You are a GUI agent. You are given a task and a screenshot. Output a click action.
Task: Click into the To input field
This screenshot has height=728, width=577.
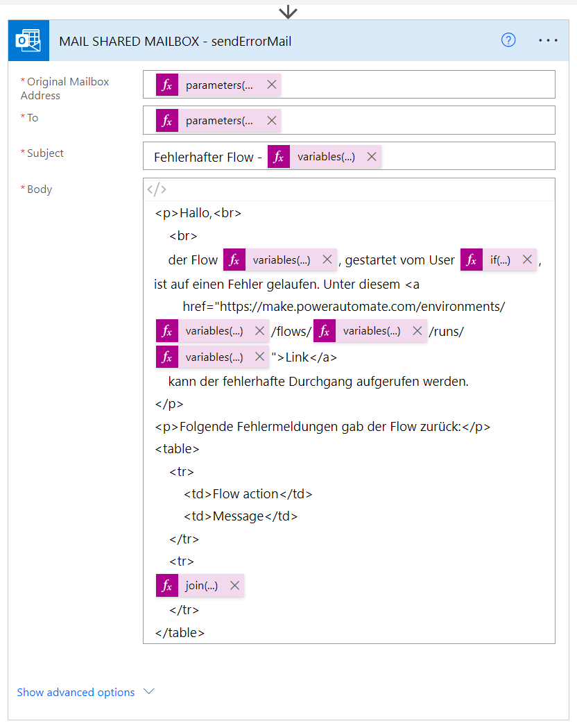pyautogui.click(x=416, y=121)
